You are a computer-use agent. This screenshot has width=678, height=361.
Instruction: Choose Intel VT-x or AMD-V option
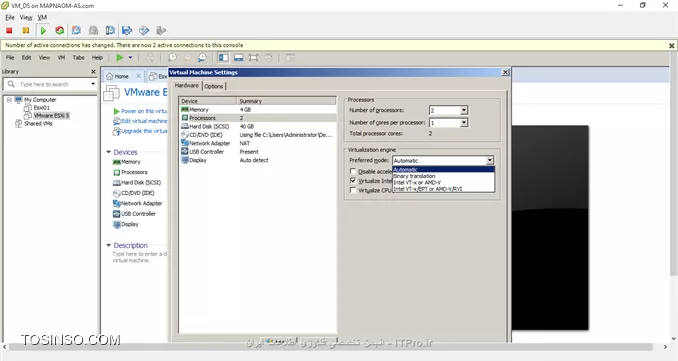(x=443, y=182)
